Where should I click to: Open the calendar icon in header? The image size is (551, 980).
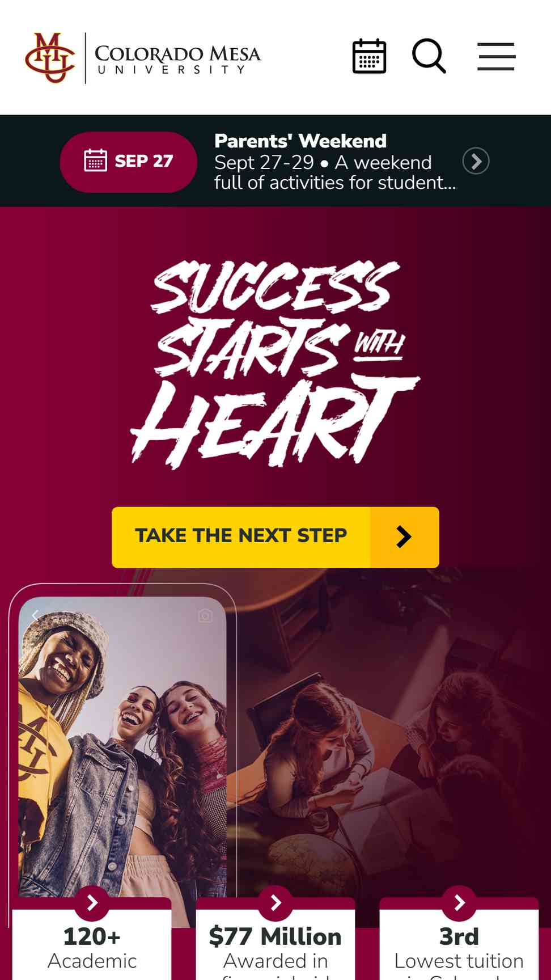click(x=369, y=56)
